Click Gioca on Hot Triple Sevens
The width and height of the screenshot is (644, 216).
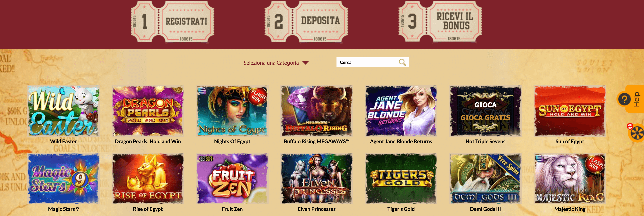[x=485, y=105]
